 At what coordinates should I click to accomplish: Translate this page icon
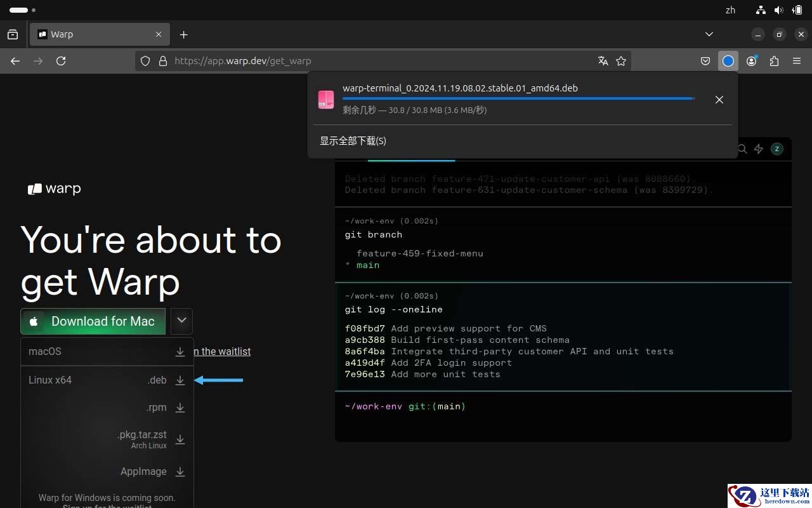pyautogui.click(x=603, y=61)
